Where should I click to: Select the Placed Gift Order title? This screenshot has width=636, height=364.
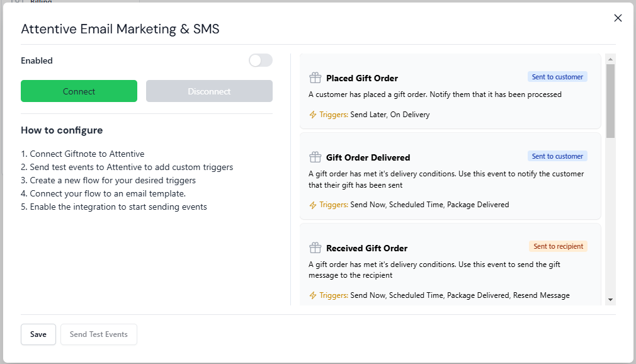click(x=362, y=78)
